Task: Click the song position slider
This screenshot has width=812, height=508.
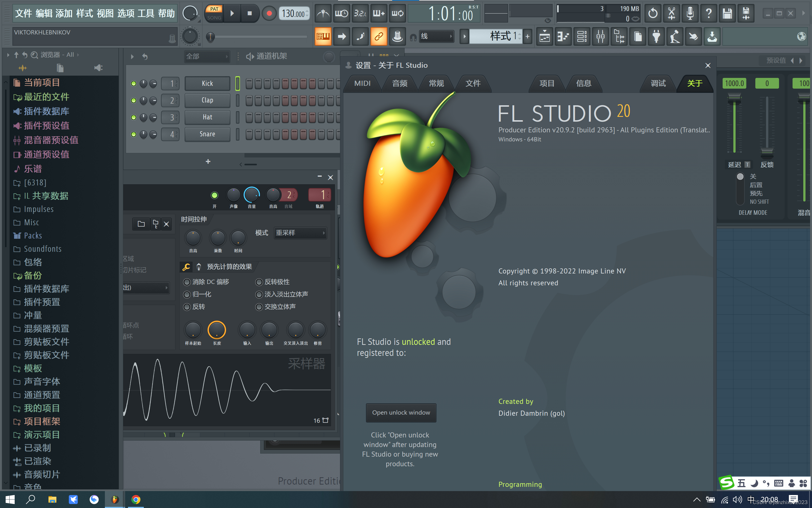Action: [257, 37]
